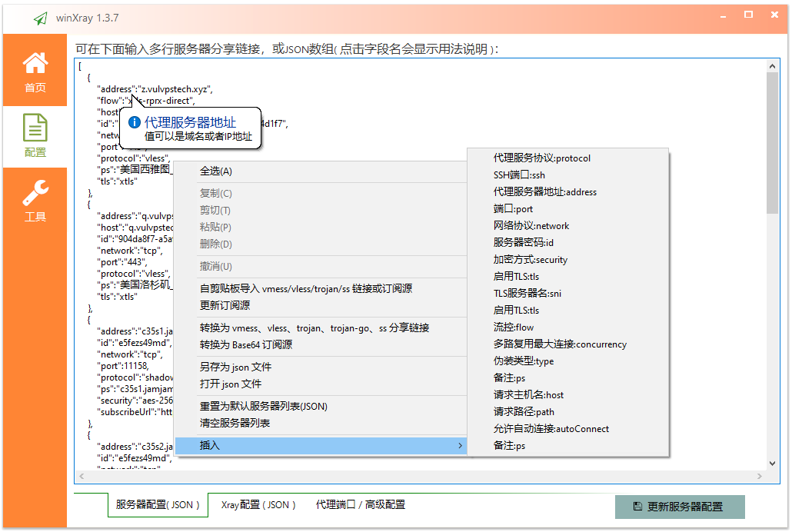This screenshot has width=792, height=532.
Task: Switch to Xray配置 (JSON) tab
Action: (258, 505)
